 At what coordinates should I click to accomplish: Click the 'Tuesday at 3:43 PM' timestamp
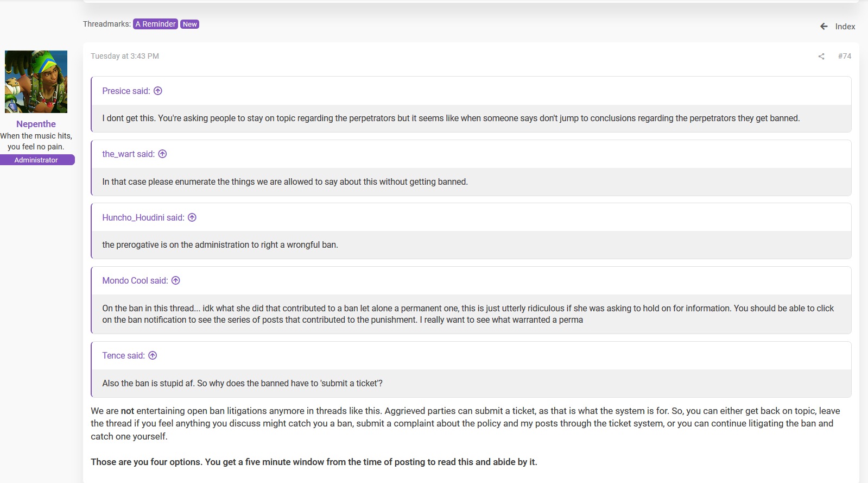point(125,56)
